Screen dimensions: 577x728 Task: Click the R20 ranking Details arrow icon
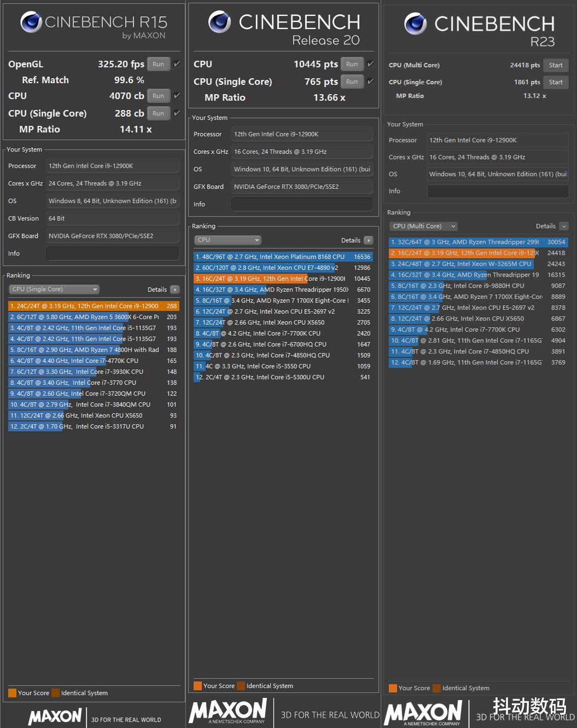pyautogui.click(x=368, y=240)
